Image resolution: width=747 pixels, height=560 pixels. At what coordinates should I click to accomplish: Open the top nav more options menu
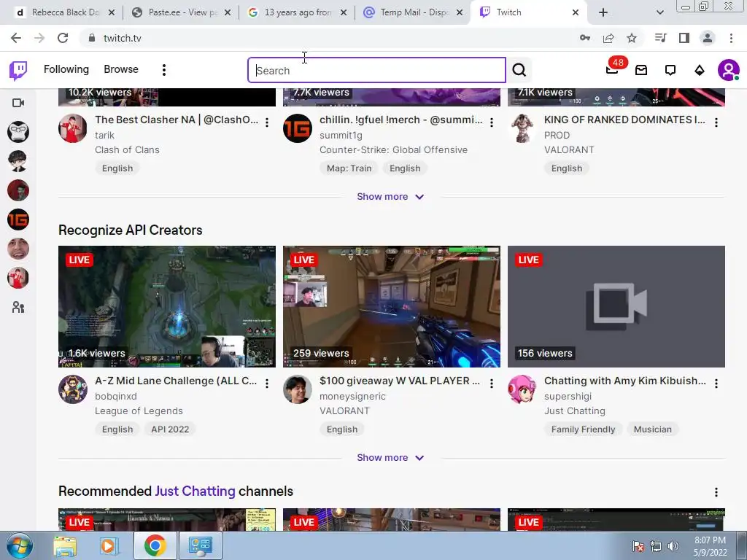point(164,70)
